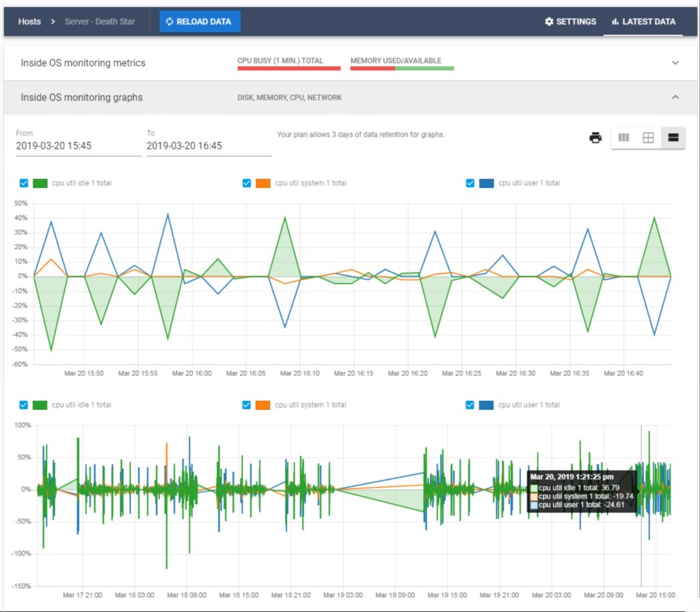
Task: Go to the Hosts breadcrumb
Action: coord(29,21)
